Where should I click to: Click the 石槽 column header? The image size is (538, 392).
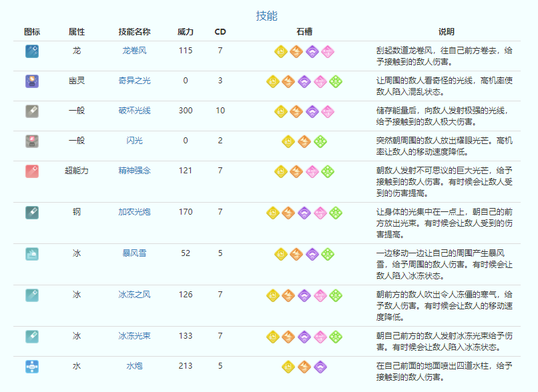coord(304,32)
